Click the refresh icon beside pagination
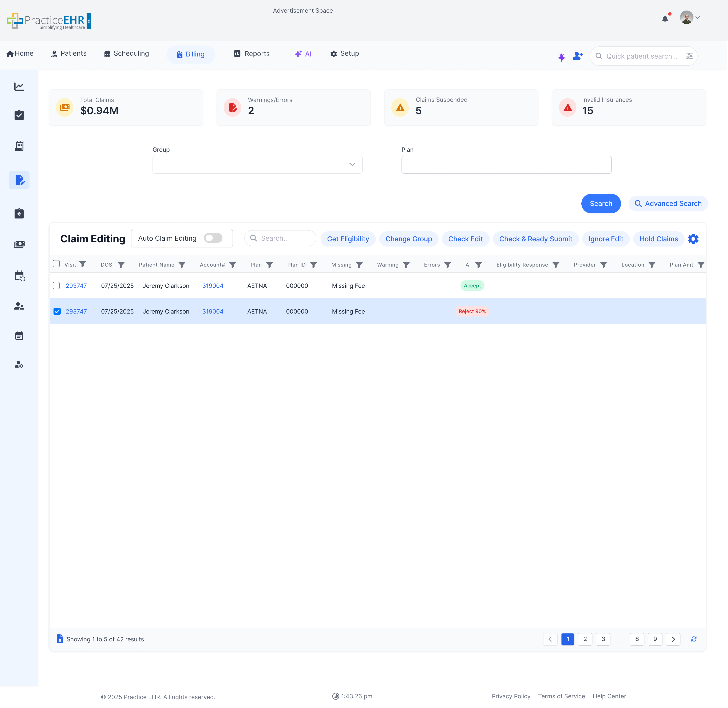Viewport: 728px width, 708px height. click(693, 639)
